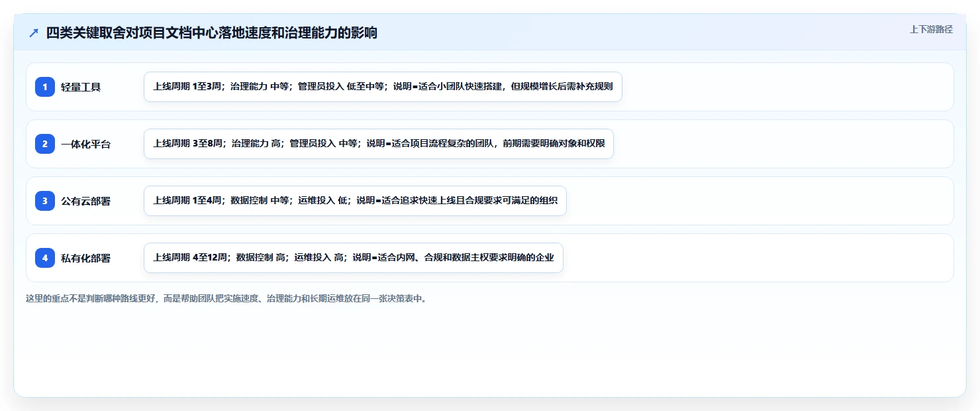
Task: Open the description box starting 上线周期 1至4周
Action: [x=355, y=201]
